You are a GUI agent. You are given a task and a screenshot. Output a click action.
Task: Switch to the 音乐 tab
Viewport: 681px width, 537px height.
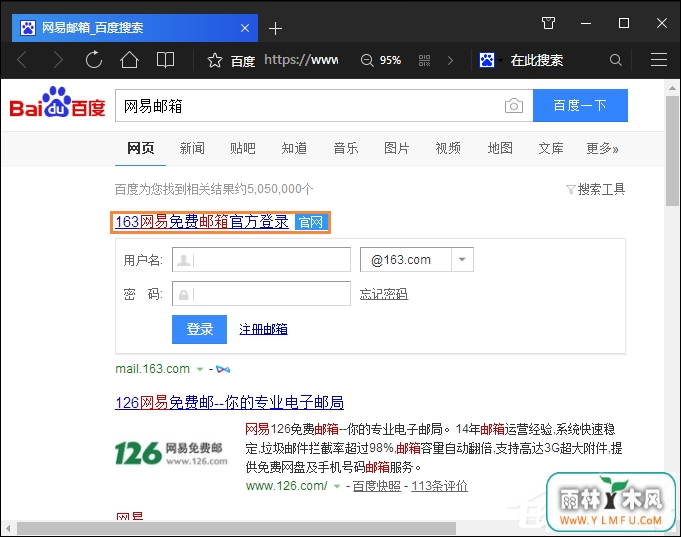tap(346, 148)
